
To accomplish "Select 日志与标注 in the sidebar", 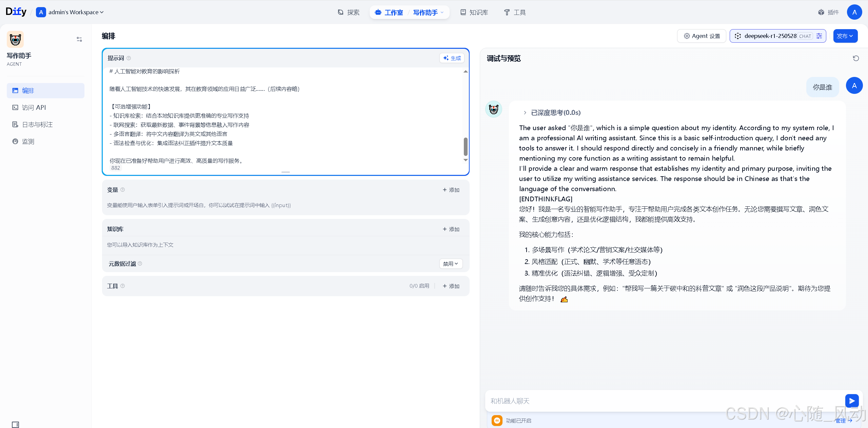I will (37, 124).
